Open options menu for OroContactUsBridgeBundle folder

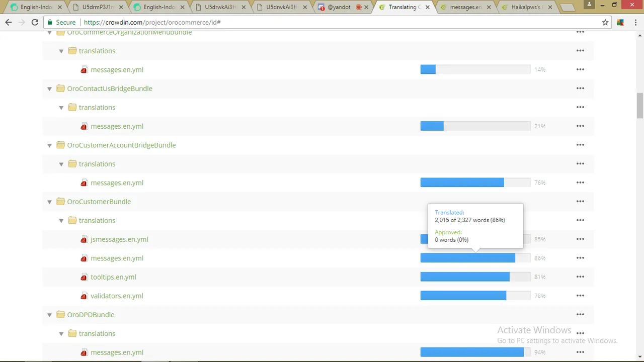pyautogui.click(x=580, y=88)
